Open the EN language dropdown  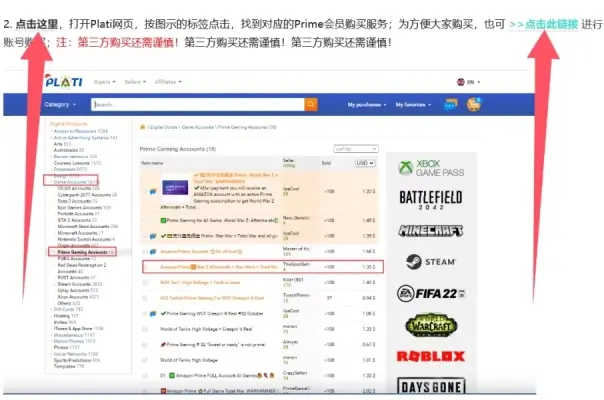point(473,82)
